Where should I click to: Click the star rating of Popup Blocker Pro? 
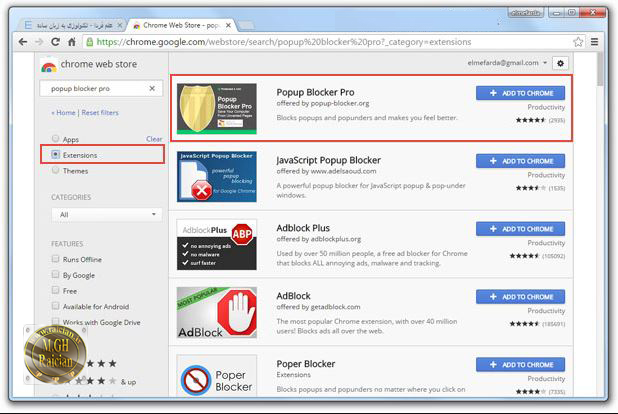pos(531,120)
